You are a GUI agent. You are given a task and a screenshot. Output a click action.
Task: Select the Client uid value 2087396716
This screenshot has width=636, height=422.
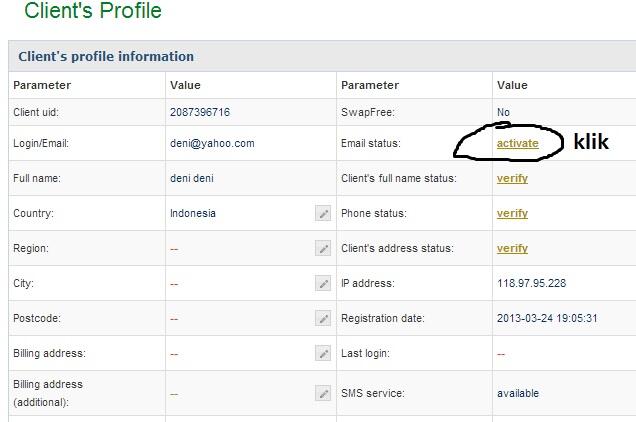pyautogui.click(x=200, y=112)
